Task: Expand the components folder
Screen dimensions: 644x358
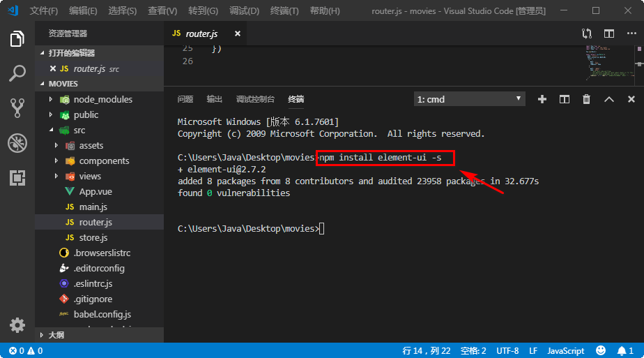Action: [56, 161]
